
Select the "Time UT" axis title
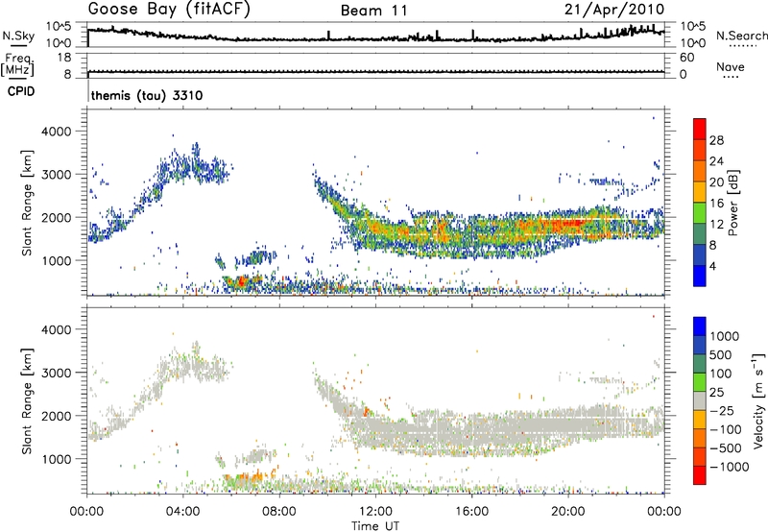(375, 525)
